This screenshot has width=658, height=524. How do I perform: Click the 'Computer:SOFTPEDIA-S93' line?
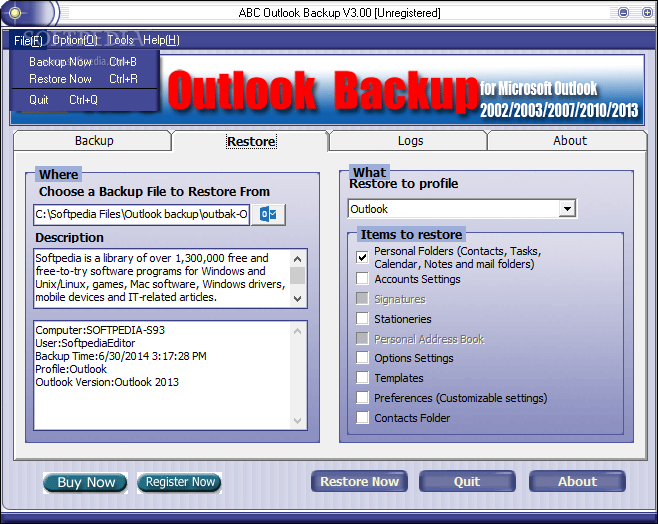click(x=100, y=330)
